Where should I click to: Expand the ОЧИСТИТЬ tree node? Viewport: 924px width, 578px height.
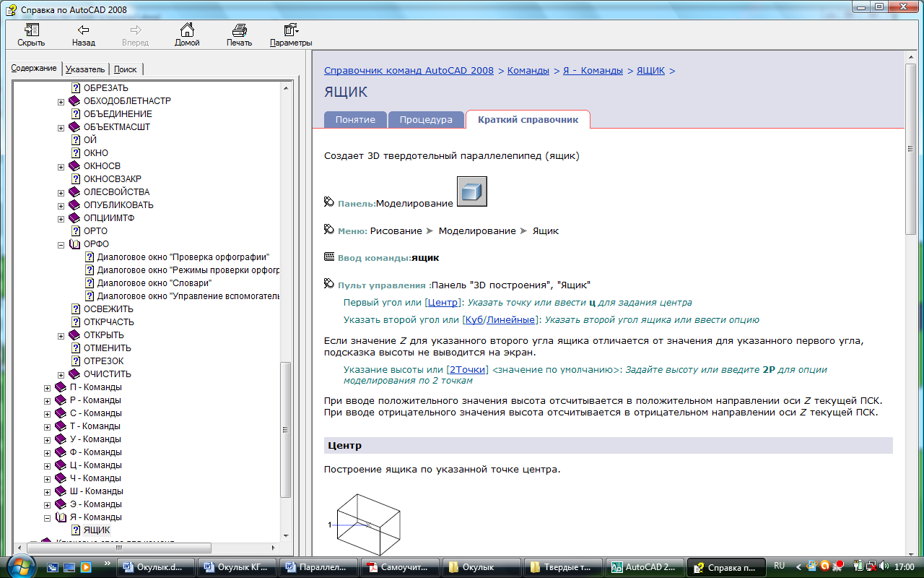pos(61,375)
